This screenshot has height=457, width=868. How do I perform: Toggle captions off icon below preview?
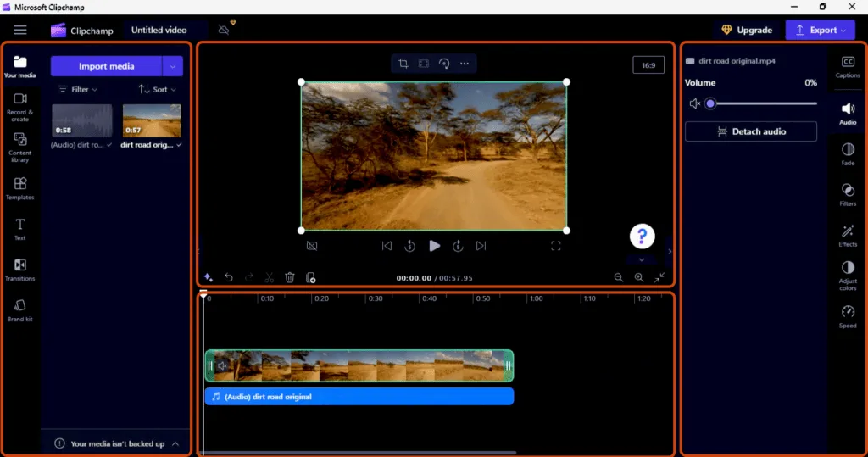coord(312,246)
